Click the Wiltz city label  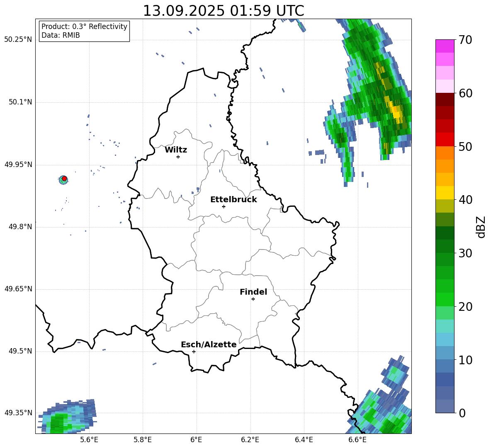176,150
